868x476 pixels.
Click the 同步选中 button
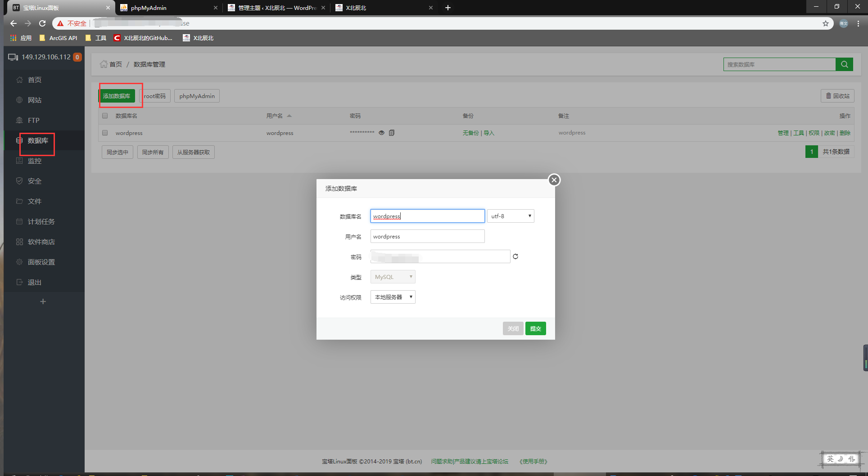118,152
